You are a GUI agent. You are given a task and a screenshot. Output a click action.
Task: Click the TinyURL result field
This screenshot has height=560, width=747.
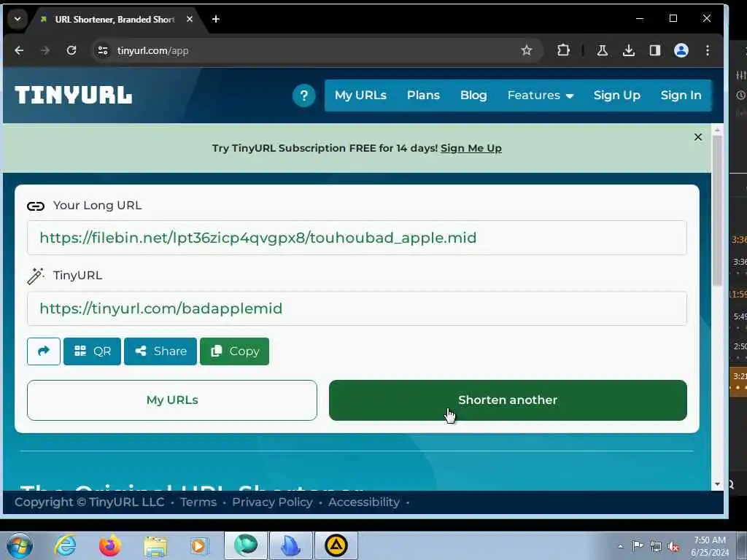click(357, 308)
